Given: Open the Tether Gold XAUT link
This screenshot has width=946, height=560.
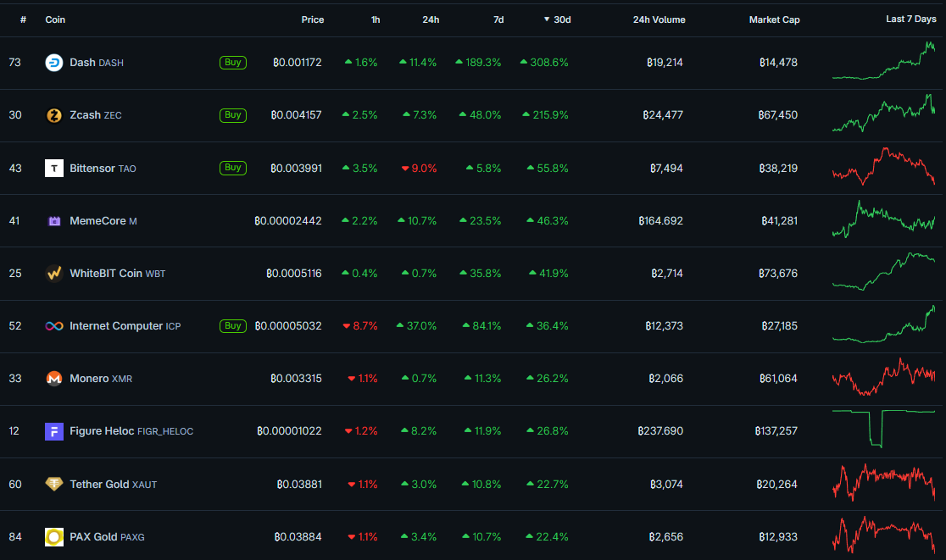Looking at the screenshot, I should pyautogui.click(x=113, y=484).
